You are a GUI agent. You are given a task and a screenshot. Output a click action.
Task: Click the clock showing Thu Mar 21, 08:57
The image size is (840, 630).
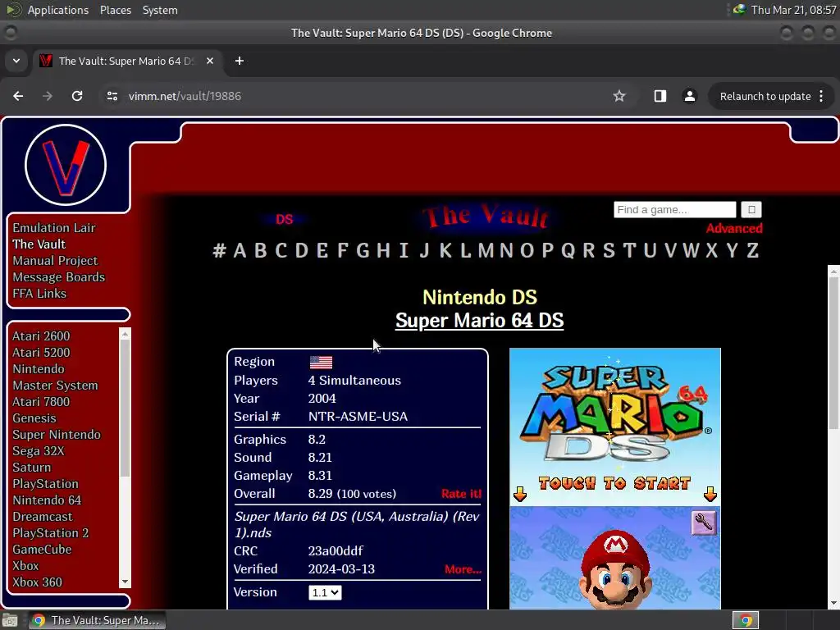[x=793, y=10]
